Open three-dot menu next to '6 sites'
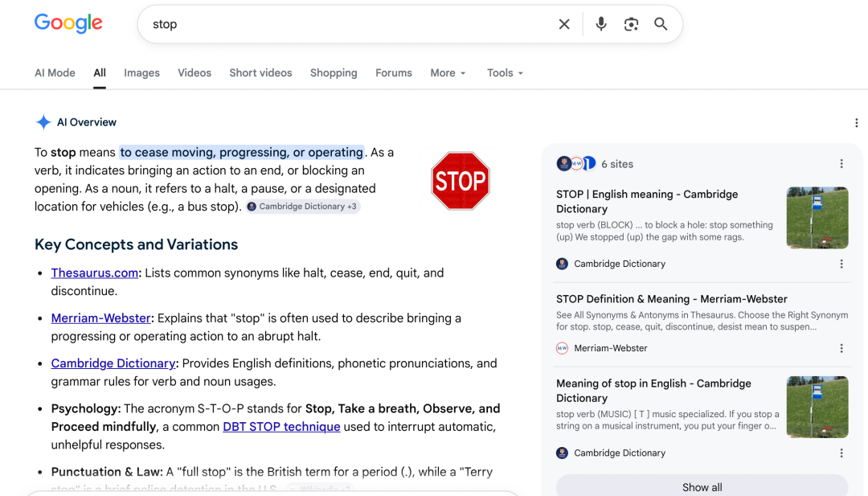The image size is (868, 496). (x=841, y=164)
